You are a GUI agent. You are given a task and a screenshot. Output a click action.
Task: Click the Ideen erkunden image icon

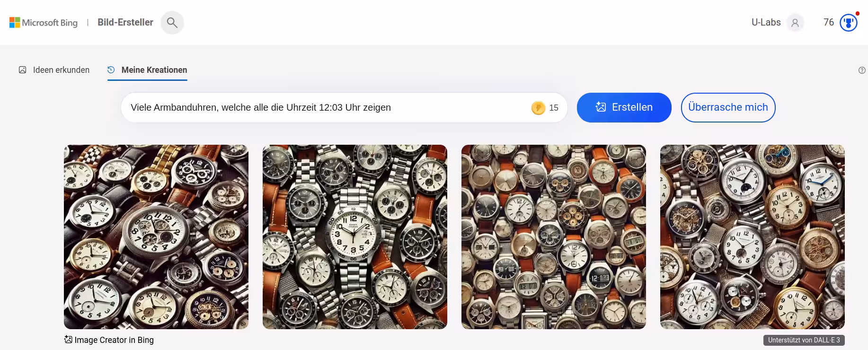click(22, 70)
